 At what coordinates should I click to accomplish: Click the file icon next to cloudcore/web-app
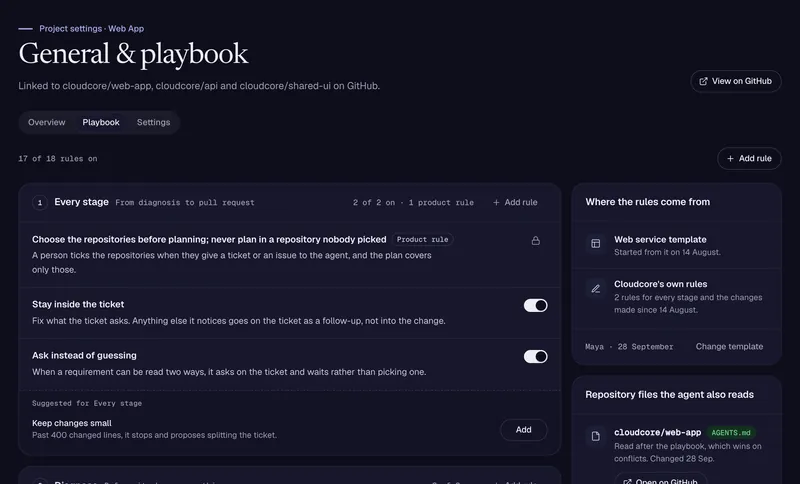[595, 436]
